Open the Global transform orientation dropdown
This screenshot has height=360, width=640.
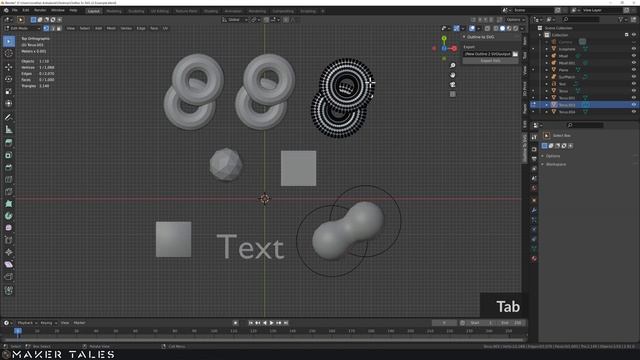pyautogui.click(x=235, y=20)
